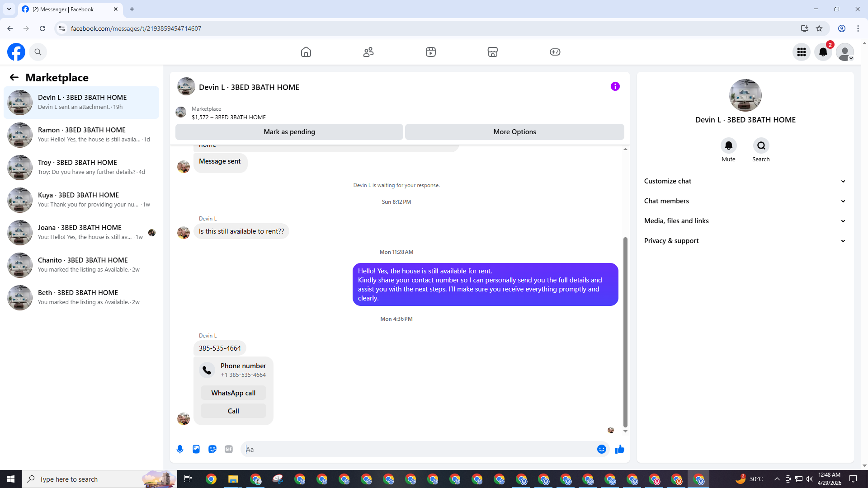
Task: Open the Troy conversation in the list
Action: pos(81,167)
